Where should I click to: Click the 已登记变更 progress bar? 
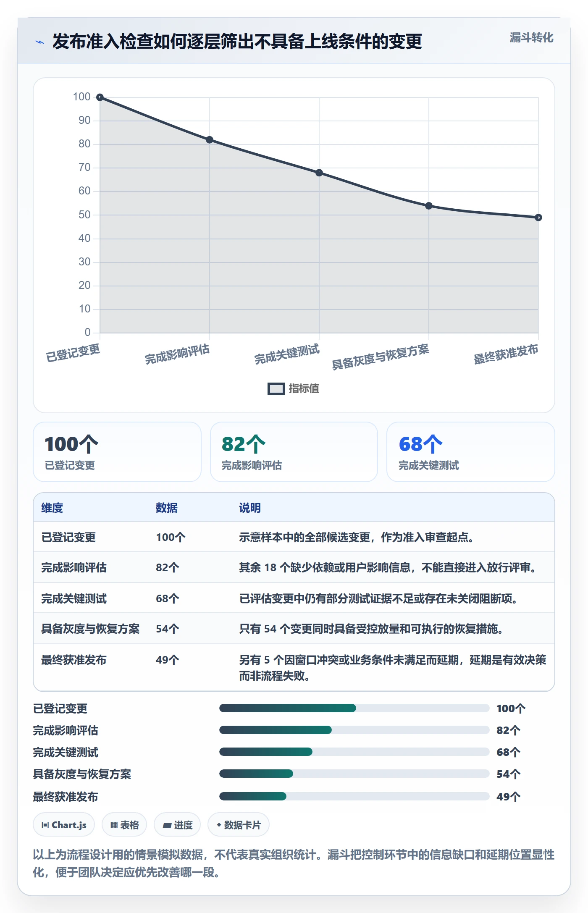[354, 708]
